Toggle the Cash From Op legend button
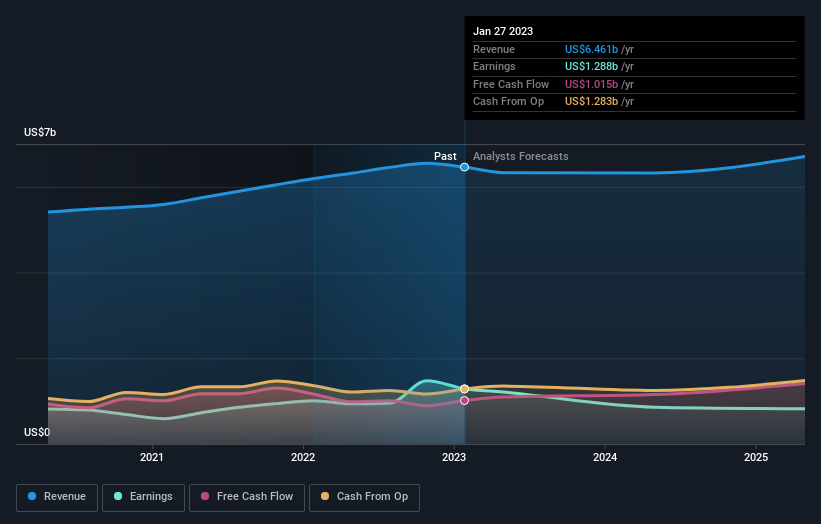This screenshot has height=524, width=821. pos(364,497)
